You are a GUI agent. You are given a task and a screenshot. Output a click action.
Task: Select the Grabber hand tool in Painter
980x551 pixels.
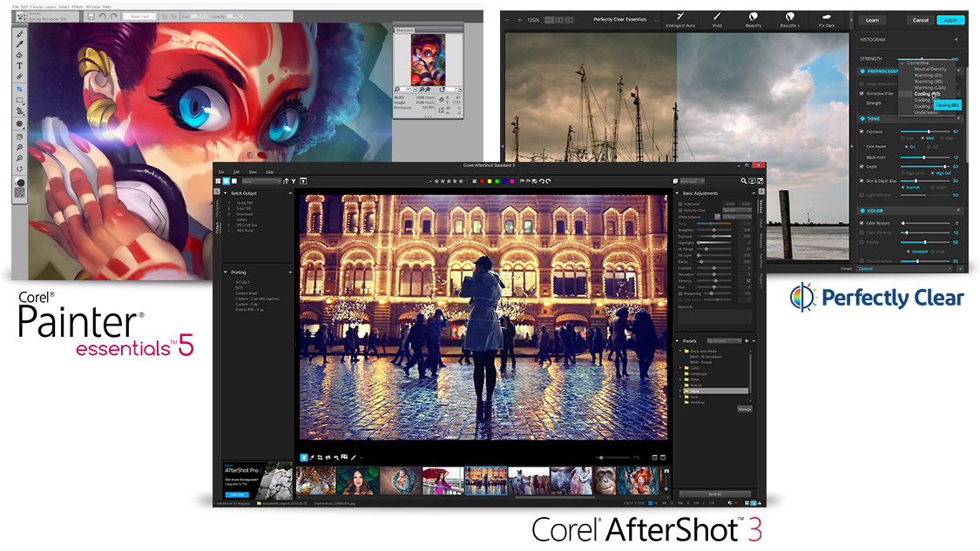pos(19,137)
